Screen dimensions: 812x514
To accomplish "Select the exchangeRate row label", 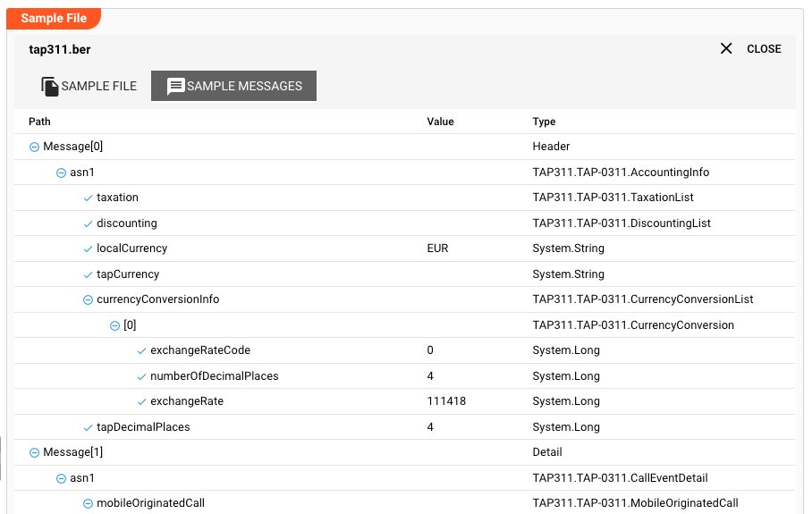I will 187,401.
